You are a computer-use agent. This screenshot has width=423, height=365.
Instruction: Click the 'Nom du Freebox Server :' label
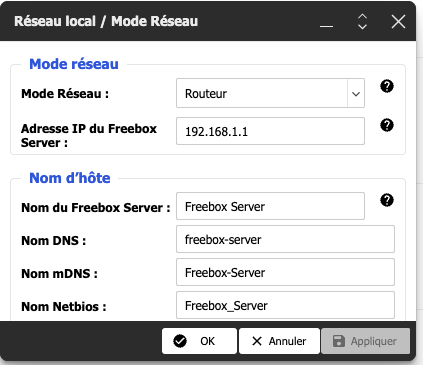96,208
